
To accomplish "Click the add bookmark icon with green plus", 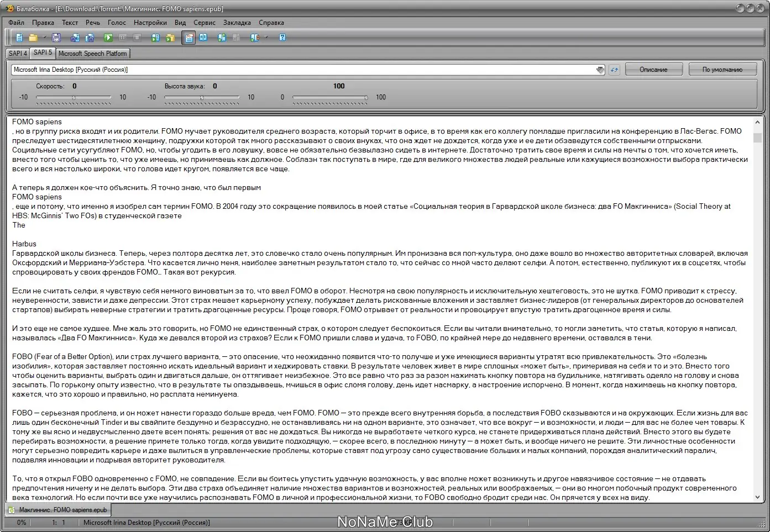I will tap(222, 38).
